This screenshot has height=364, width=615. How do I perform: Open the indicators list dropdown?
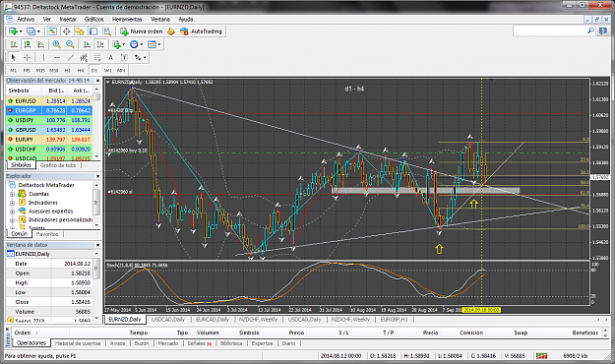pyautogui.click(x=124, y=44)
